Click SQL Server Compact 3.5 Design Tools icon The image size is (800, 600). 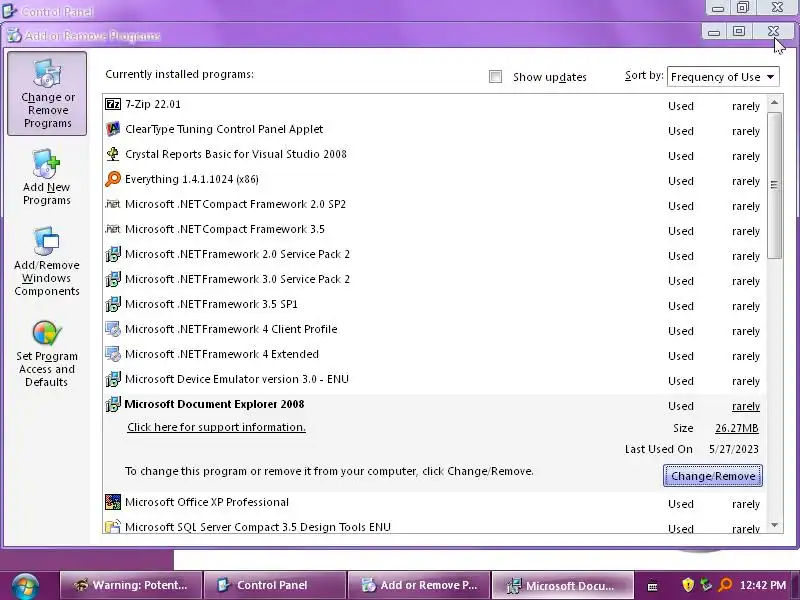(x=113, y=526)
